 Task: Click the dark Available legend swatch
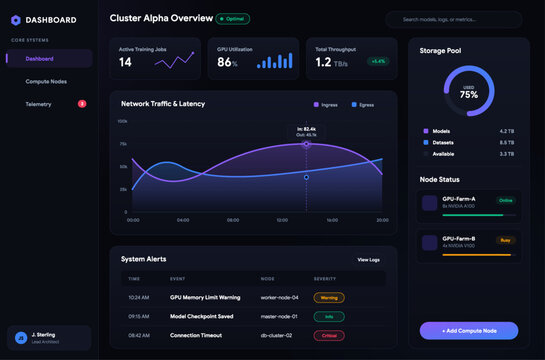point(426,154)
